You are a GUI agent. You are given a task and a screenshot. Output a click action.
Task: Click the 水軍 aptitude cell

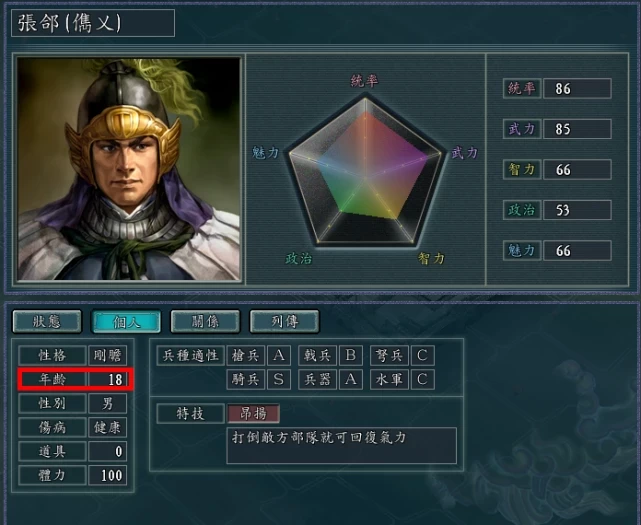pos(390,379)
